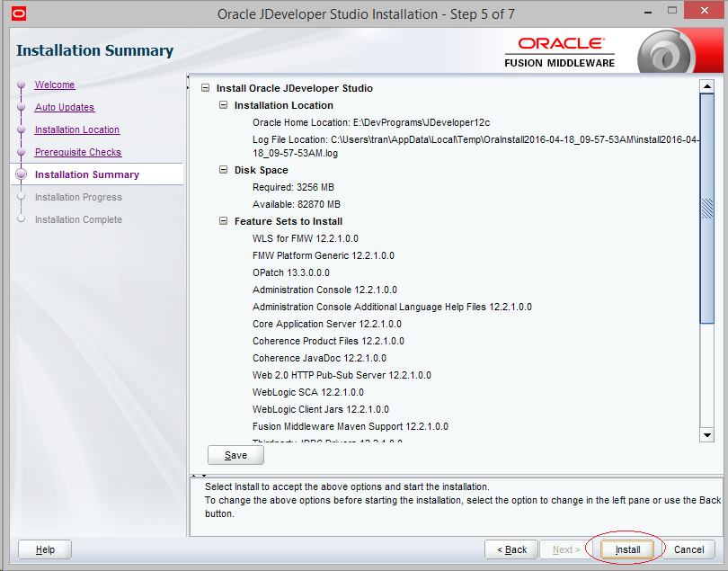Open Help for the installer
The width and height of the screenshot is (728, 571).
[x=45, y=549]
